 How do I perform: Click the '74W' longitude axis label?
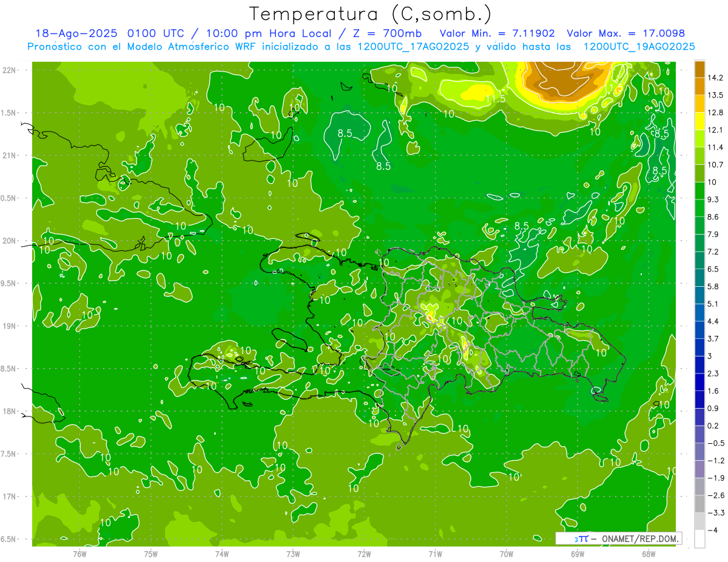[x=221, y=554]
